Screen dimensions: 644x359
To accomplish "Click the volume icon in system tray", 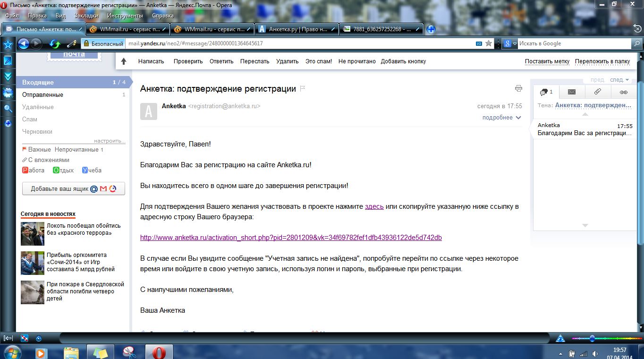I will pyautogui.click(x=595, y=353).
